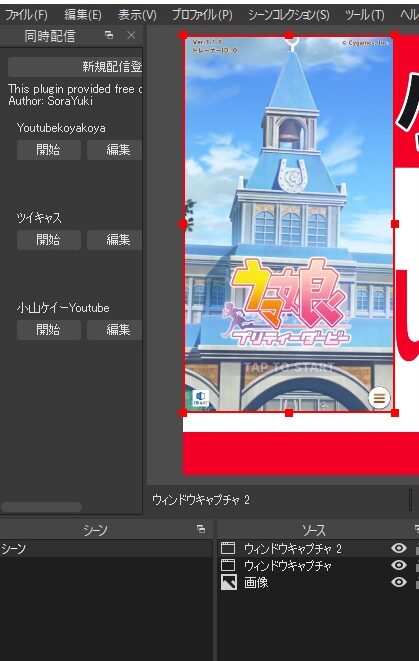Edit the 小山ケイーYoutube stream settings
Image resolution: width=419 pixels, height=661 pixels.
[115, 330]
